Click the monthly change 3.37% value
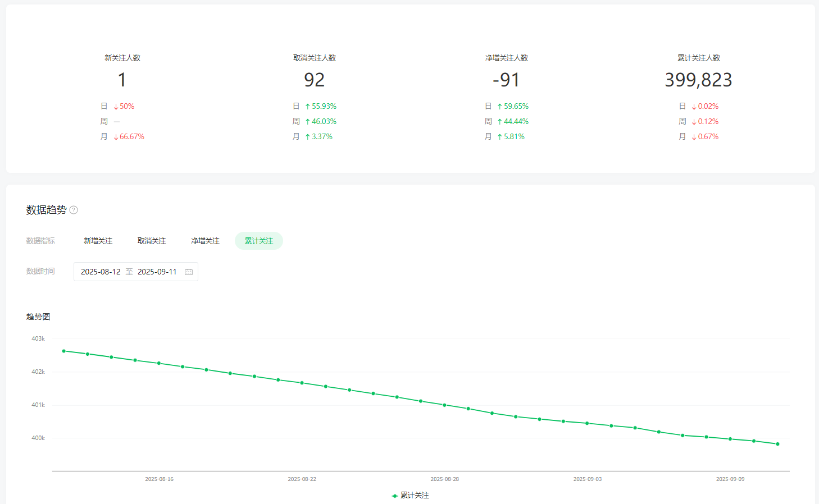The height and width of the screenshot is (504, 819). point(319,136)
